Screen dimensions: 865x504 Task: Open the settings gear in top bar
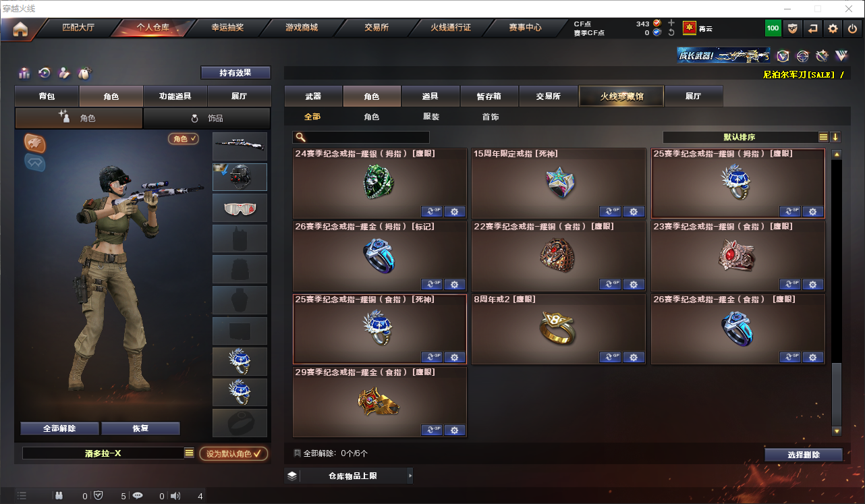coord(833,28)
